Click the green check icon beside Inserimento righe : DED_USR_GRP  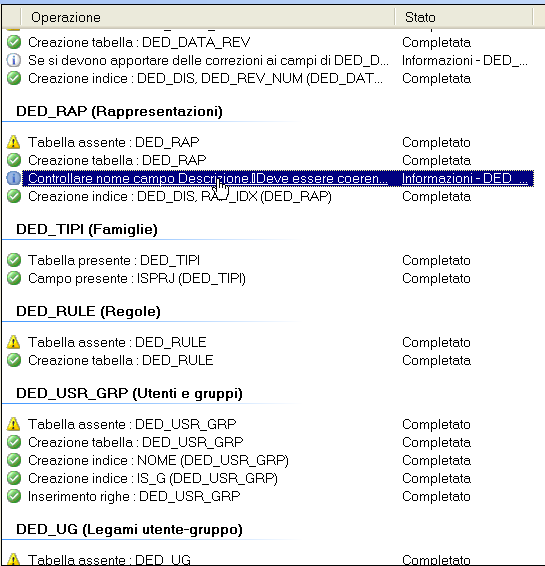[x=14, y=496]
